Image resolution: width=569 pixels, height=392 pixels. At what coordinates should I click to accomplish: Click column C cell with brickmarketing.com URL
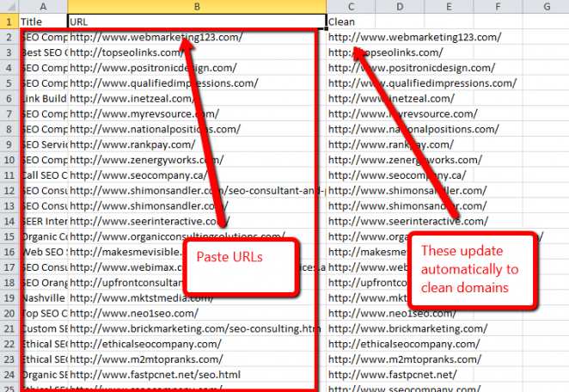click(x=351, y=328)
